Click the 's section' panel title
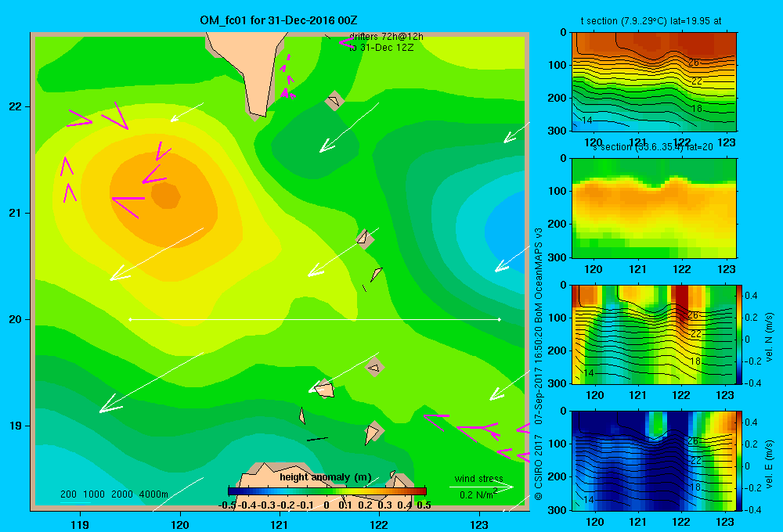This screenshot has height=532, width=783. (612, 147)
